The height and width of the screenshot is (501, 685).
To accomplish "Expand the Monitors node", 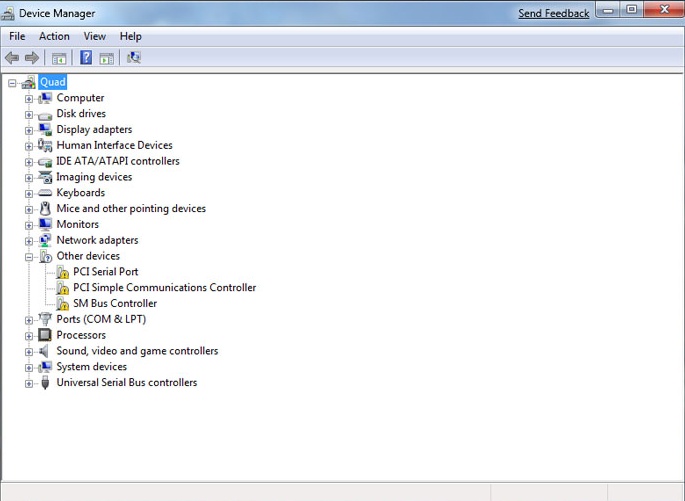I will tap(28, 225).
